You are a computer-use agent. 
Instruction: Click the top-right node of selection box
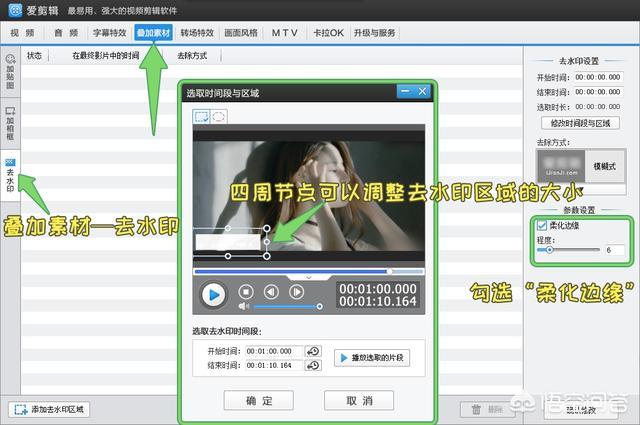267,228
